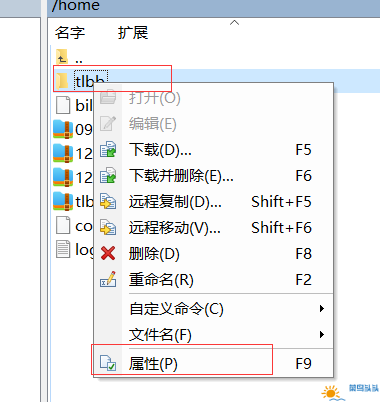Select the tlbb folder icon
The image size is (380, 402).
pyautogui.click(x=62, y=81)
